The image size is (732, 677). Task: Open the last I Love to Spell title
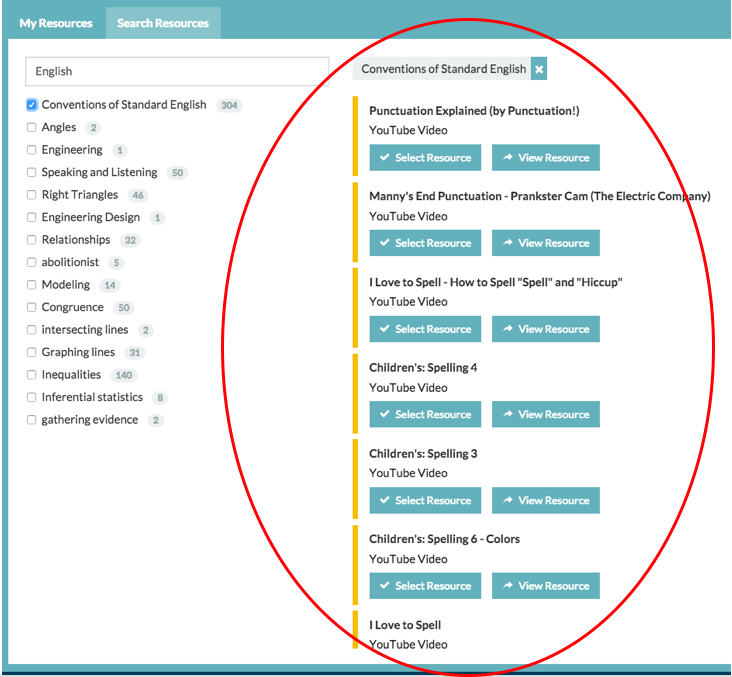[x=405, y=625]
